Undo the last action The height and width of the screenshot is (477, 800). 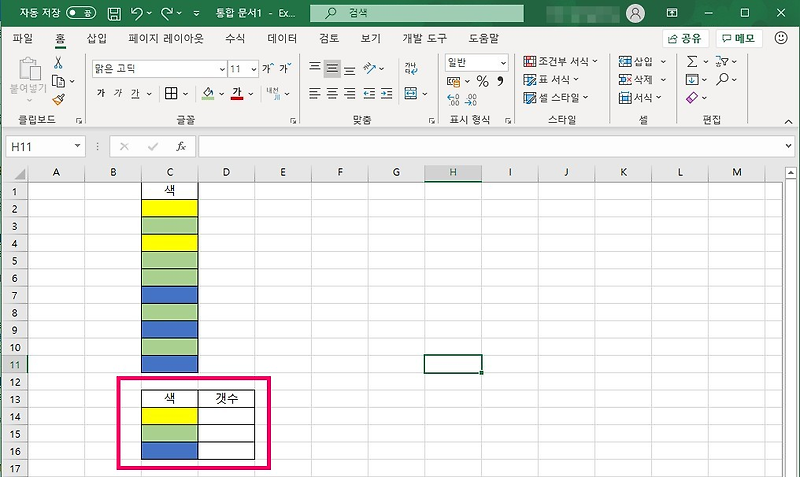coord(137,13)
